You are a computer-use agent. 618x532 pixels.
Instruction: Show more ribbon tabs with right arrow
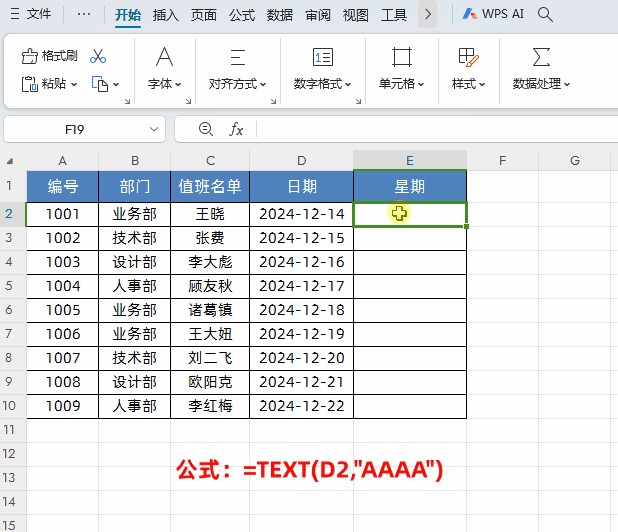click(x=428, y=15)
